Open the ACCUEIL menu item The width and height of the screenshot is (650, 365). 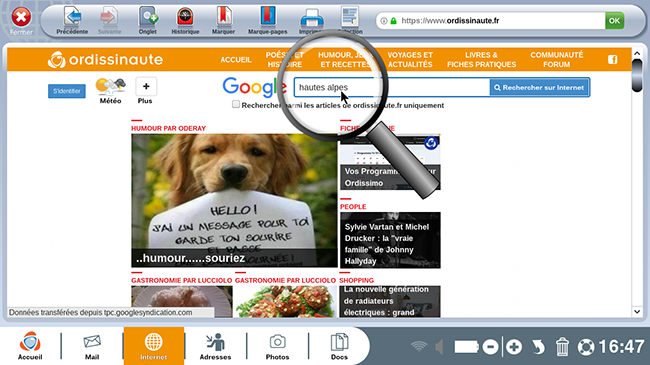[x=236, y=60]
